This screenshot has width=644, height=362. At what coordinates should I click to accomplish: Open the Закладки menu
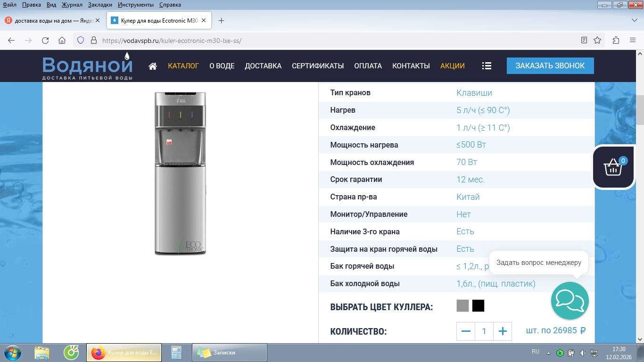[x=100, y=5]
